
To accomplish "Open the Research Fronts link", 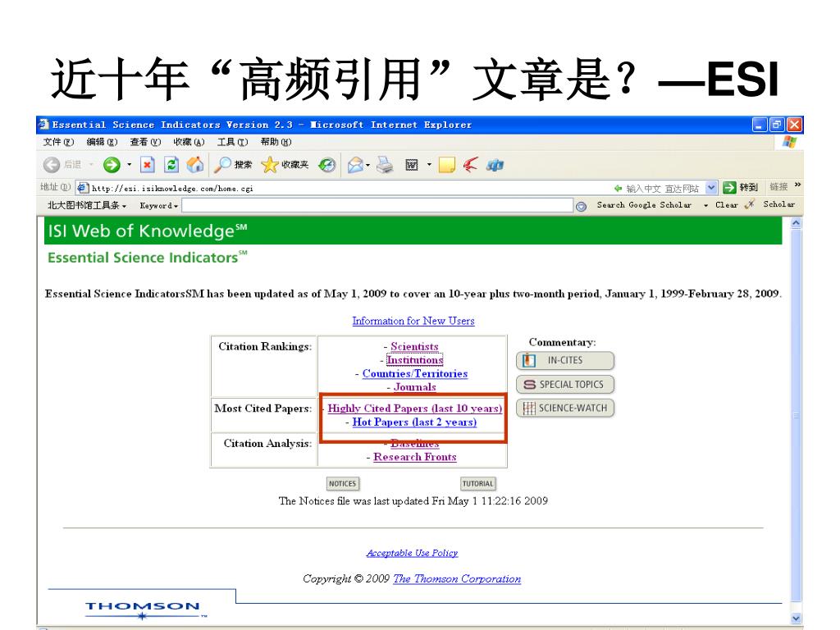I will (414, 457).
